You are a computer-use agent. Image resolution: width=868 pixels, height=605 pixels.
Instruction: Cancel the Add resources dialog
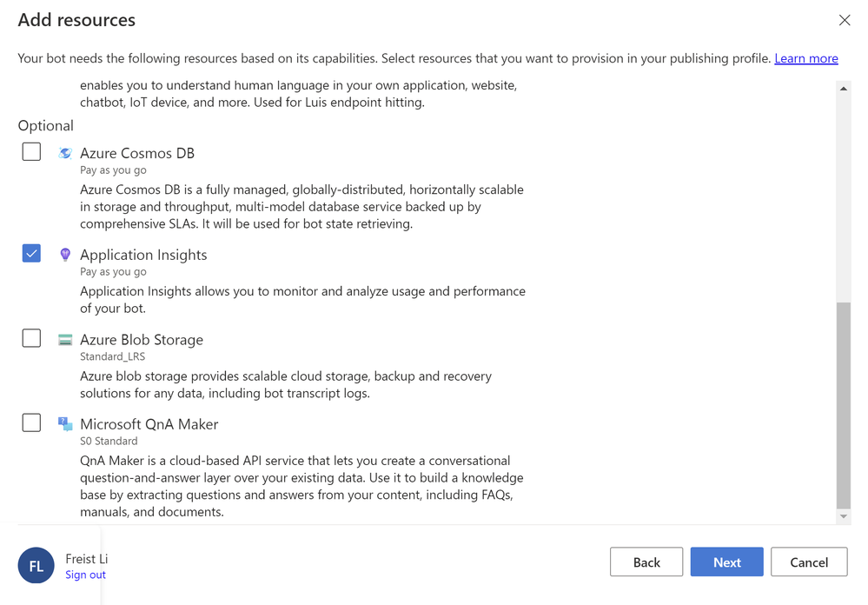point(809,562)
